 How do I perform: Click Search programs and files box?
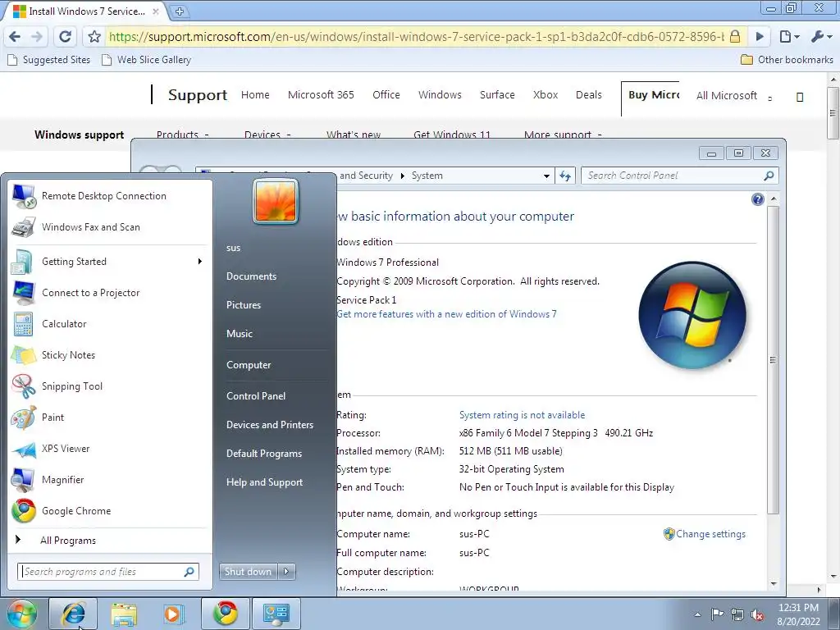click(107, 572)
